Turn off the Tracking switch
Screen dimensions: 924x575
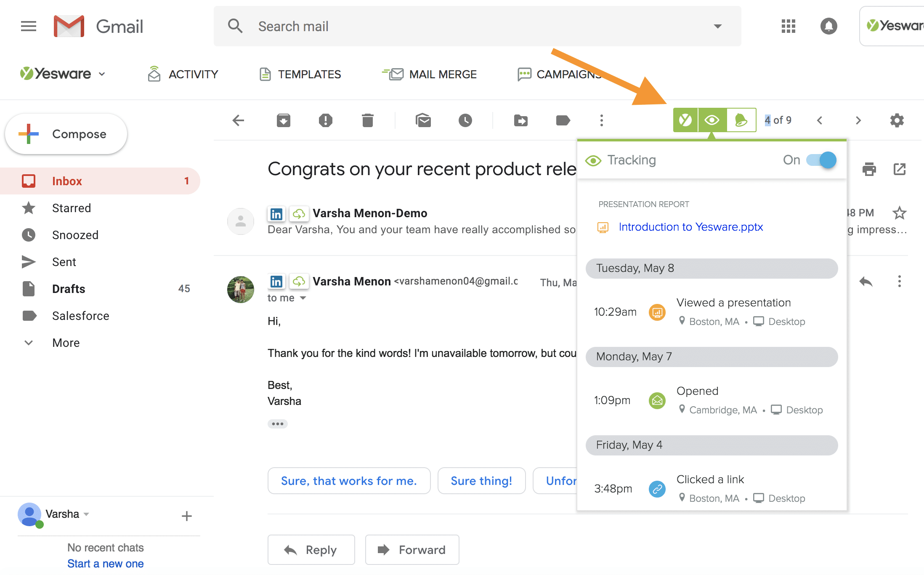821,160
